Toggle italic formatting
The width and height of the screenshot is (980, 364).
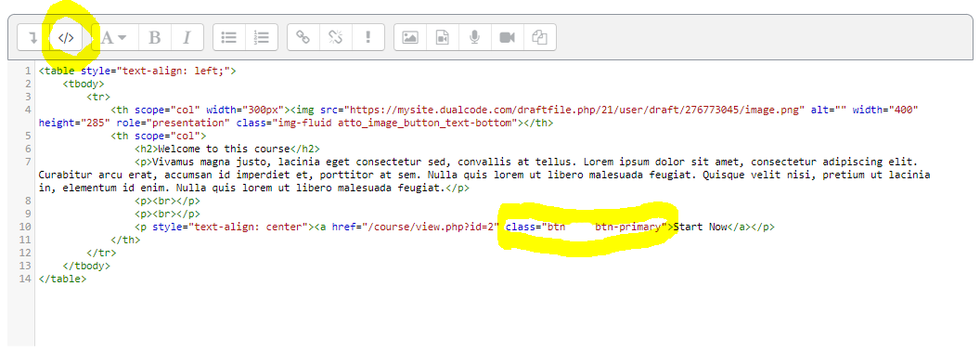pos(187,37)
